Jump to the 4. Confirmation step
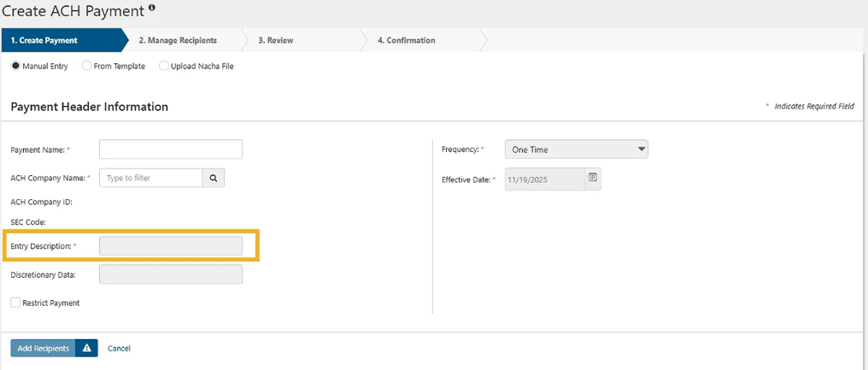Viewport: 868px width, 370px height. pyautogui.click(x=407, y=40)
